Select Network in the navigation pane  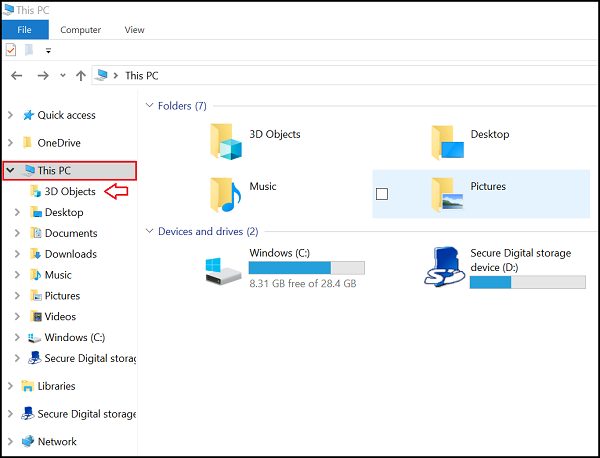57,441
